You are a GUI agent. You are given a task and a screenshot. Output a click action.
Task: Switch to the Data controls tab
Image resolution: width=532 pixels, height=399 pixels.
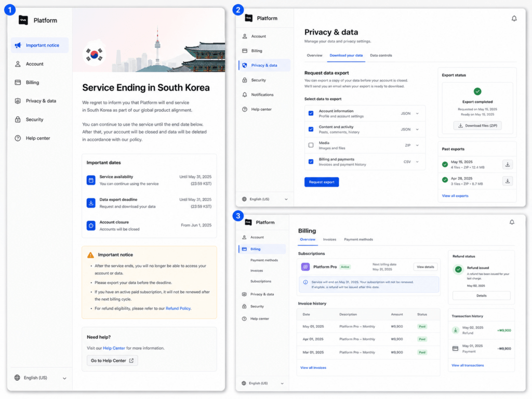click(381, 55)
